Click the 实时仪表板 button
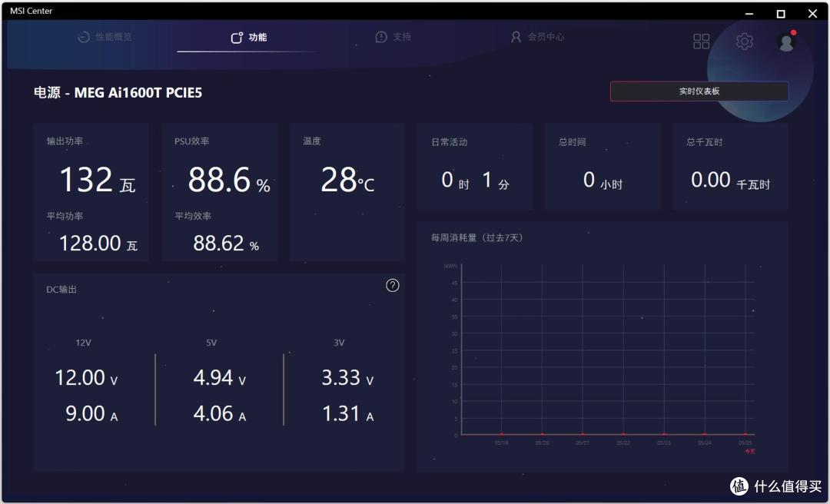This screenshot has height=504, width=830. coord(699,91)
